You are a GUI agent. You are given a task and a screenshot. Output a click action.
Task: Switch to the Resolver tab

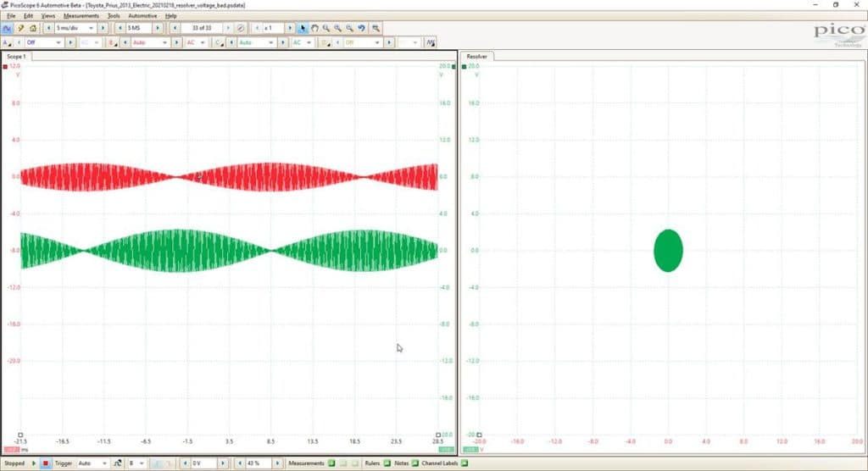coord(476,57)
